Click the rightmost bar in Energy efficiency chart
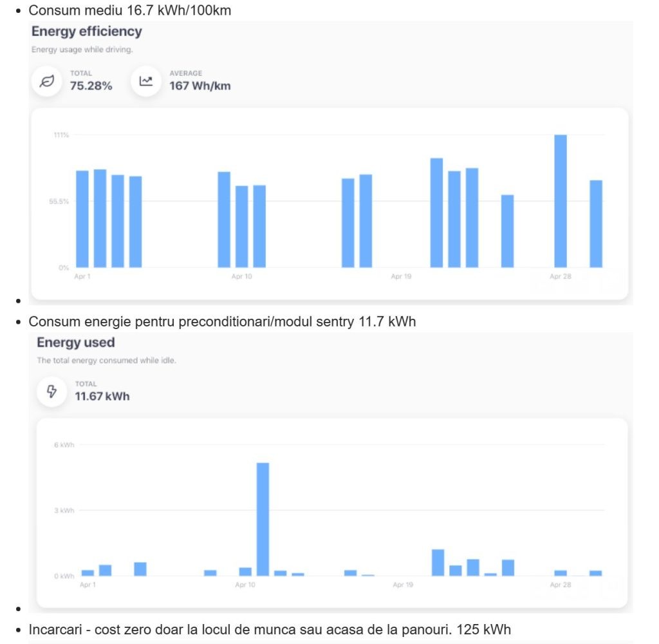 596,223
